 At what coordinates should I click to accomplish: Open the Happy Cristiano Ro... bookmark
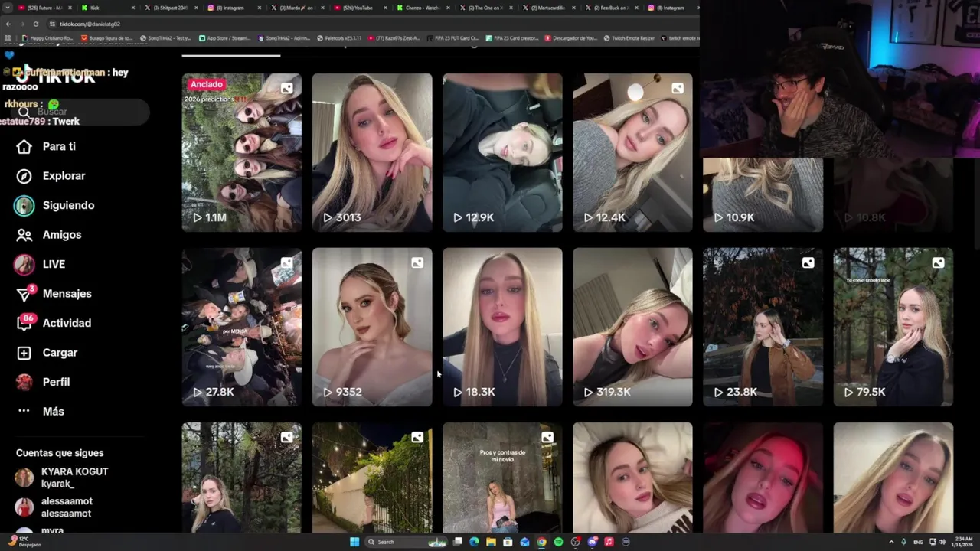(47, 38)
